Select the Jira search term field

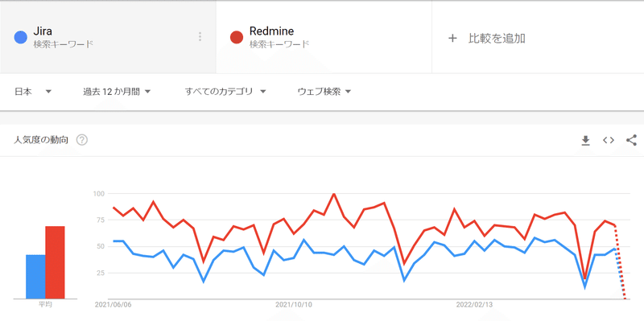(x=108, y=37)
